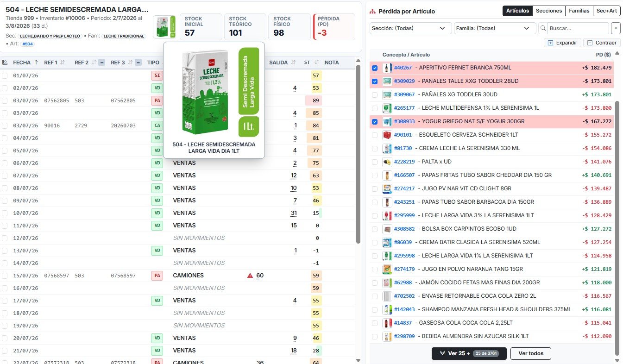Click the product icon for #14837 Gaseosa Coca Cola
Screen dimensions: 623x364
pos(387,323)
